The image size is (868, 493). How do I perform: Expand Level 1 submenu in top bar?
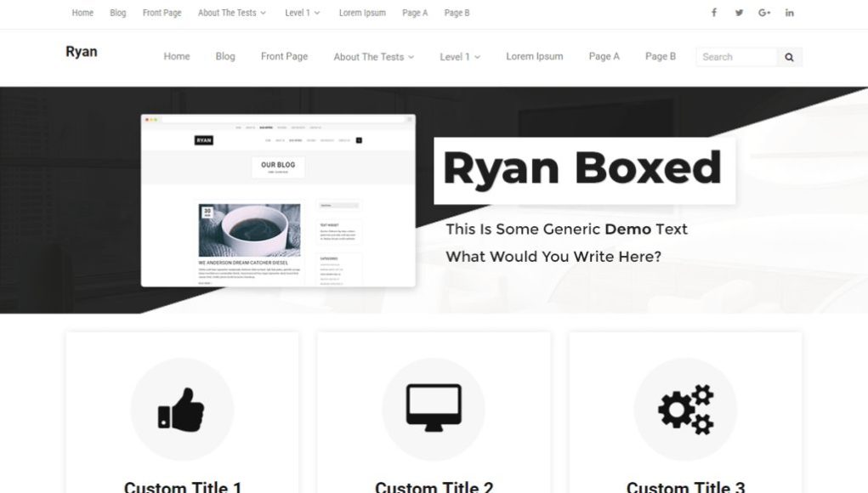303,13
